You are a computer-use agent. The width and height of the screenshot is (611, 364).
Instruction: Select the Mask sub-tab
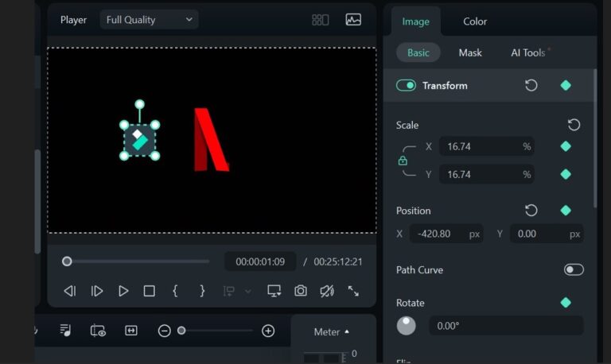(470, 52)
